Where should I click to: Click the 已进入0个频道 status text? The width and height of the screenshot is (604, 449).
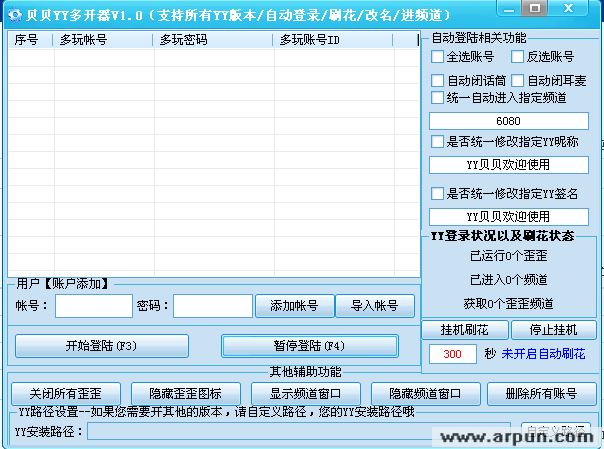(x=508, y=280)
